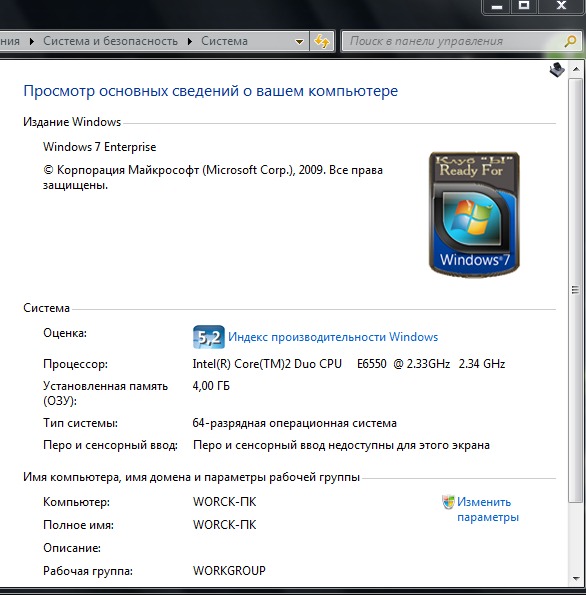Click Перо и сенсорный ввод недоступны text
The height and width of the screenshot is (595, 586).
tap(341, 445)
